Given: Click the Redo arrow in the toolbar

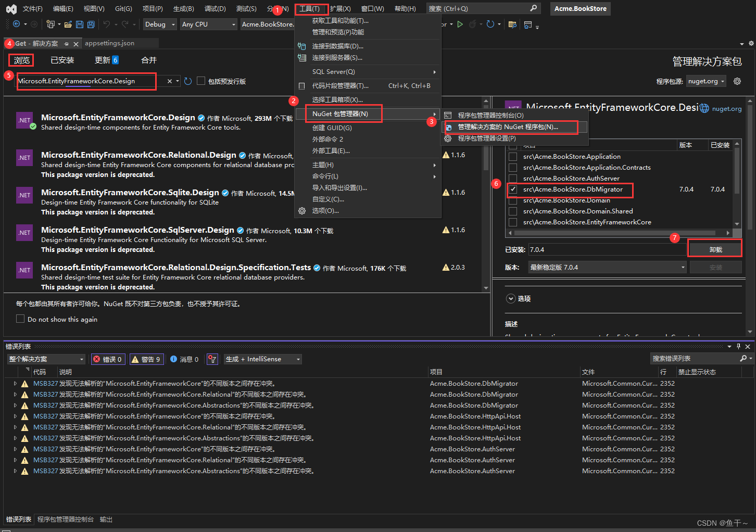Looking at the screenshot, I should 125,24.
